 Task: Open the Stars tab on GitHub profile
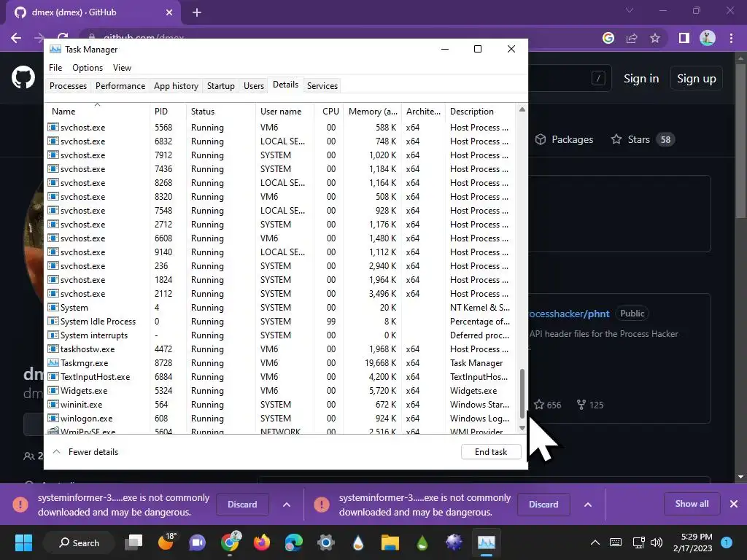click(x=643, y=139)
